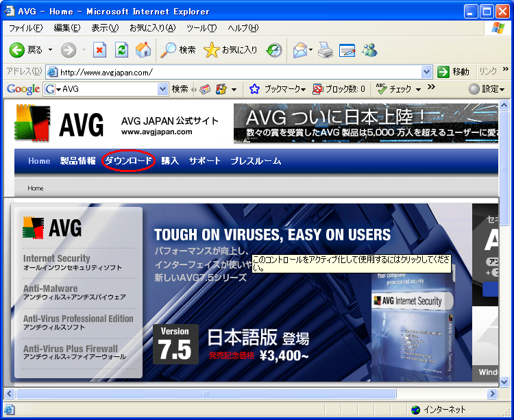This screenshot has width=514, height=420.
Task: Click the Home breadcrumb text
Action: click(x=36, y=188)
